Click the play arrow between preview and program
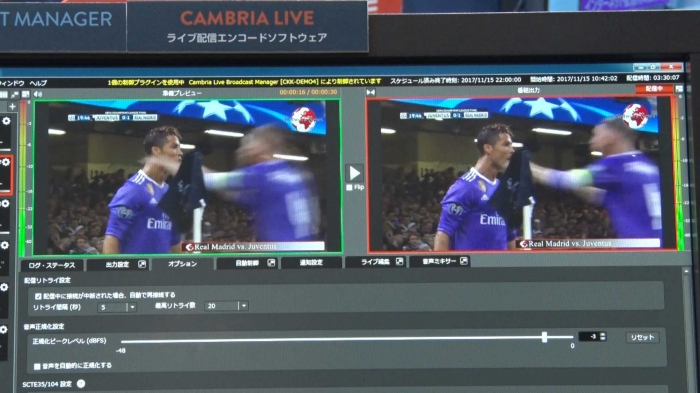The image size is (700, 393). [x=354, y=173]
